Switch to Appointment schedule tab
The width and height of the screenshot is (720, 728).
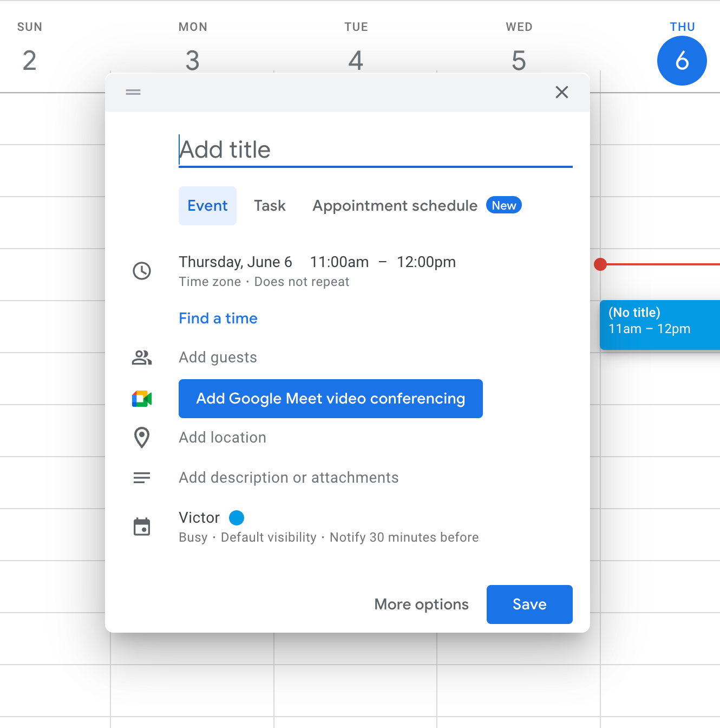click(x=417, y=206)
